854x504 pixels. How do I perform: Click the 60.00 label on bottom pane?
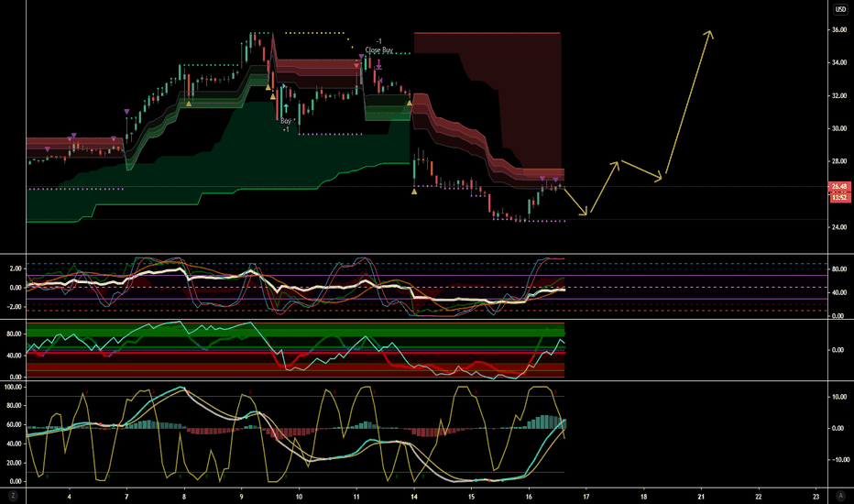pyautogui.click(x=15, y=424)
